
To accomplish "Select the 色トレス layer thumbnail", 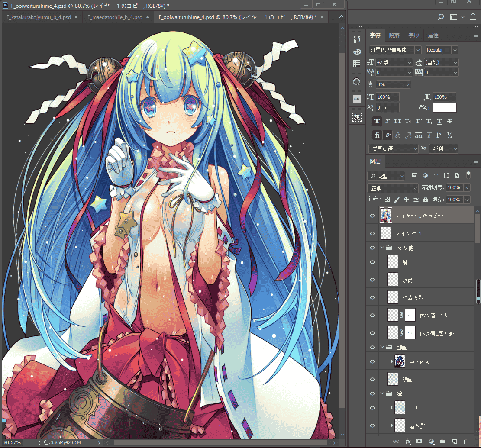I will click(400, 361).
